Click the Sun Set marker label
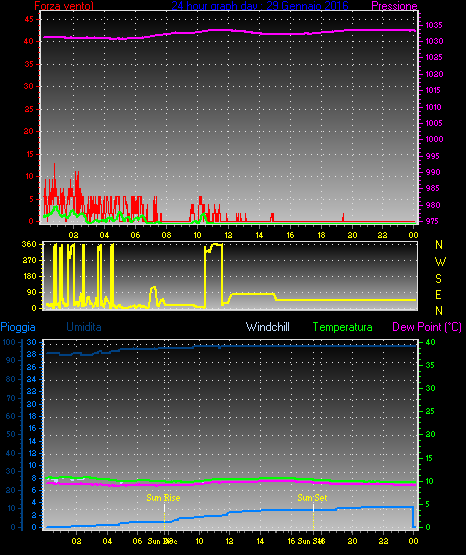This screenshot has height=555, width=466. (312, 498)
